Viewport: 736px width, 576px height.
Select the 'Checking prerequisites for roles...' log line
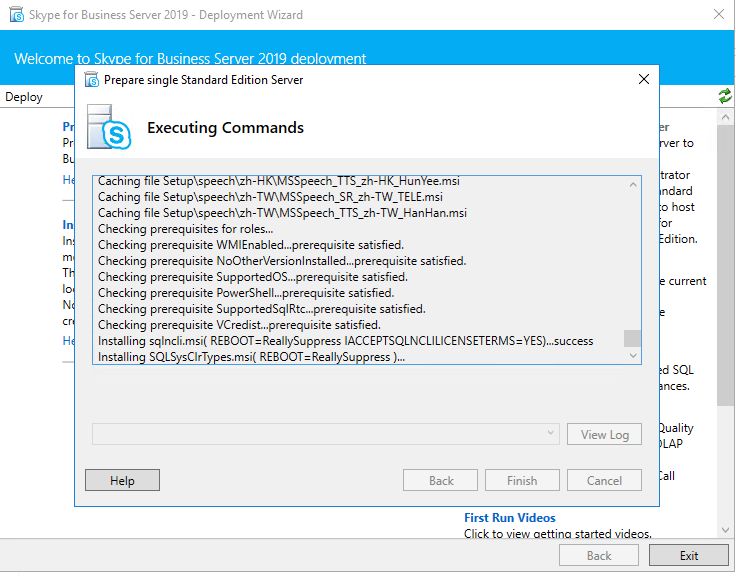(185, 229)
